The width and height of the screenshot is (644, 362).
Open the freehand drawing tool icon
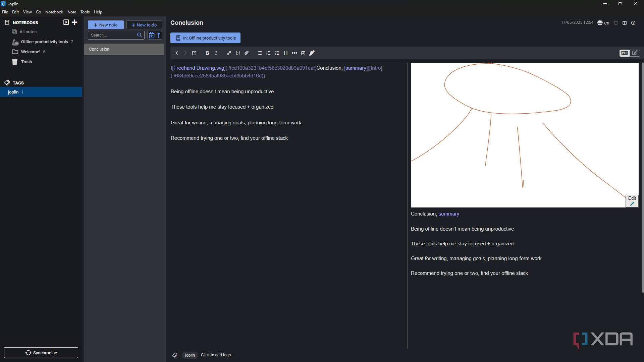[312, 53]
